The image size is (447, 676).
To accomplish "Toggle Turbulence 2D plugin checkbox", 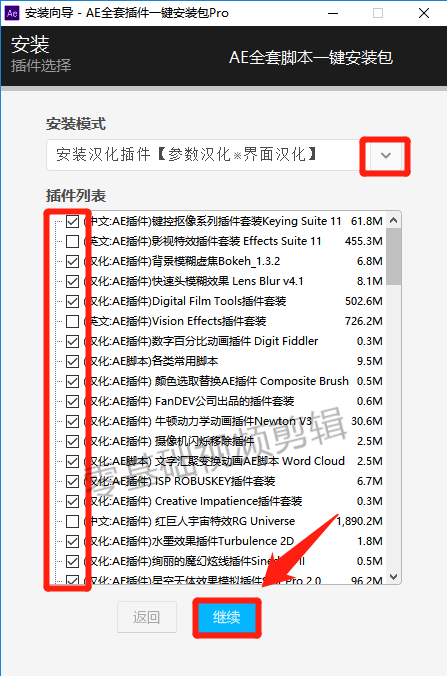I will (x=72, y=541).
